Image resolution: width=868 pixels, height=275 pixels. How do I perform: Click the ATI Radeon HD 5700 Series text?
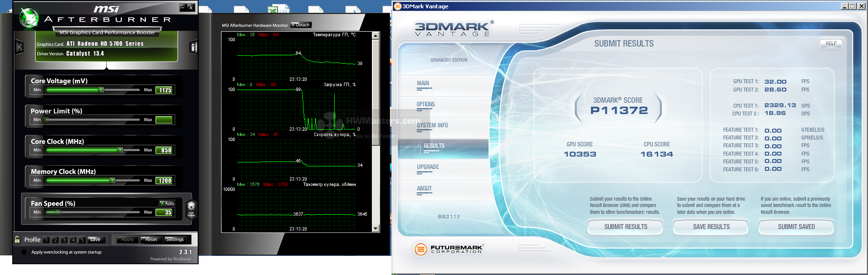click(105, 44)
